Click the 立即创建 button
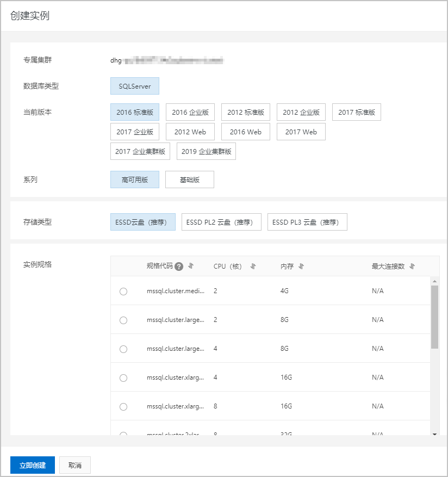The image size is (448, 477). pos(33,465)
